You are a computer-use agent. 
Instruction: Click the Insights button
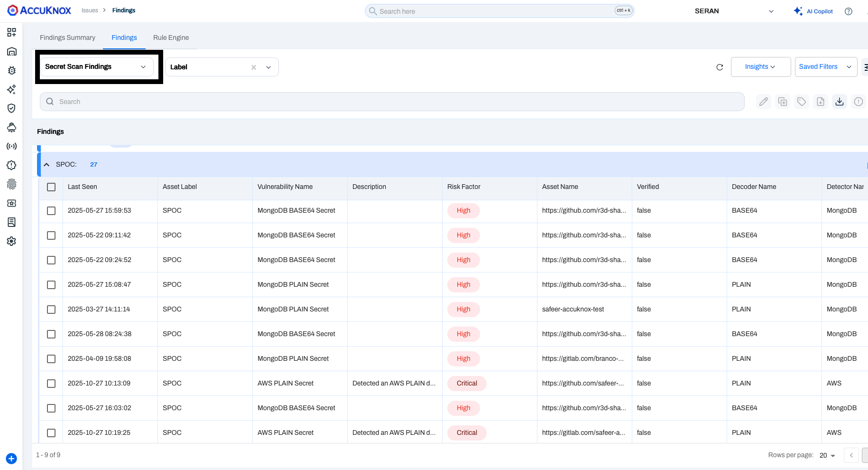click(x=760, y=67)
